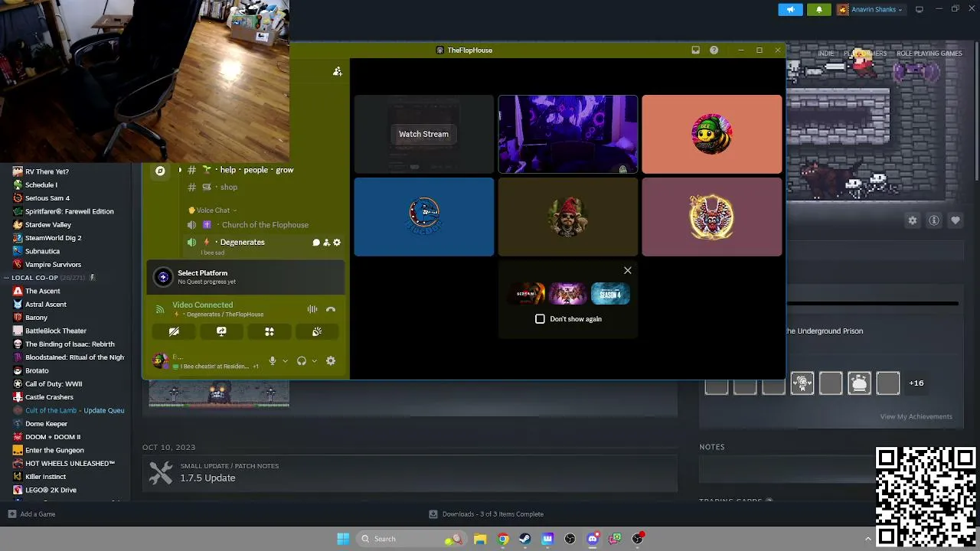Click Add a Game in Steam
Viewport: 980px width, 551px height.
[x=31, y=514]
